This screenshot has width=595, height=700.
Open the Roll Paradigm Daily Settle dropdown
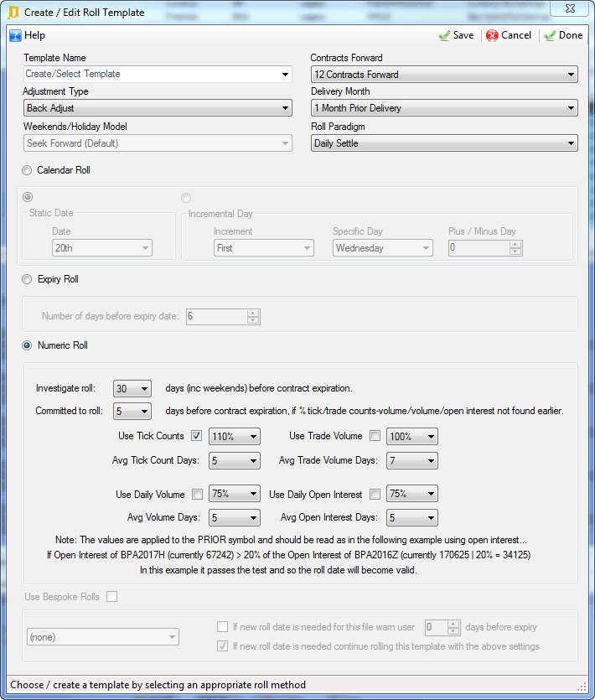tap(444, 143)
